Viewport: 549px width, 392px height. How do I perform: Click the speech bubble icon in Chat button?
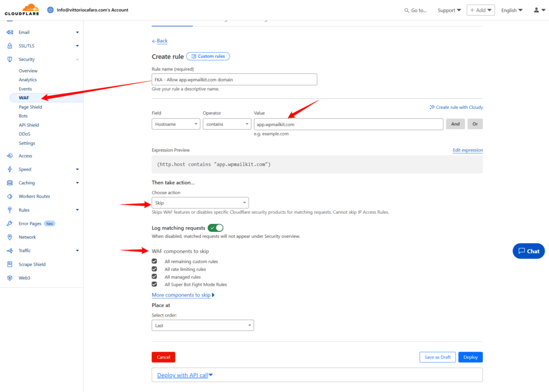point(522,251)
